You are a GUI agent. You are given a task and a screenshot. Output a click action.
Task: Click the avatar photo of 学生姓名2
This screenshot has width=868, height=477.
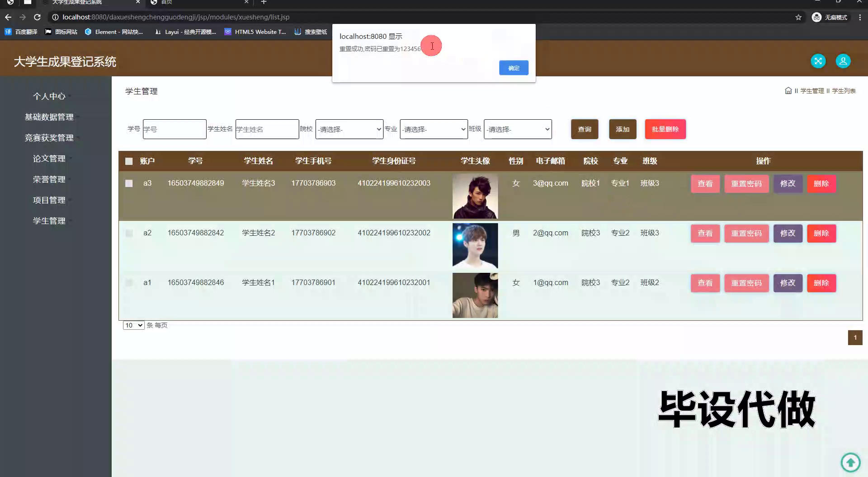point(475,246)
